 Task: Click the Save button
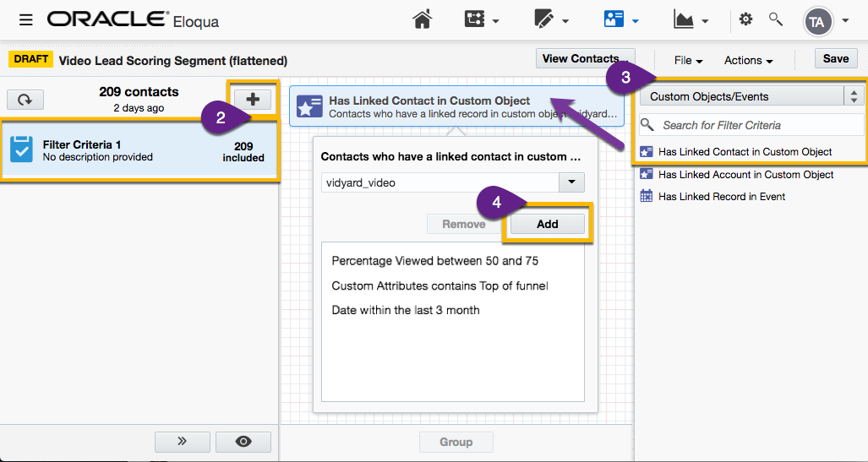click(x=835, y=58)
